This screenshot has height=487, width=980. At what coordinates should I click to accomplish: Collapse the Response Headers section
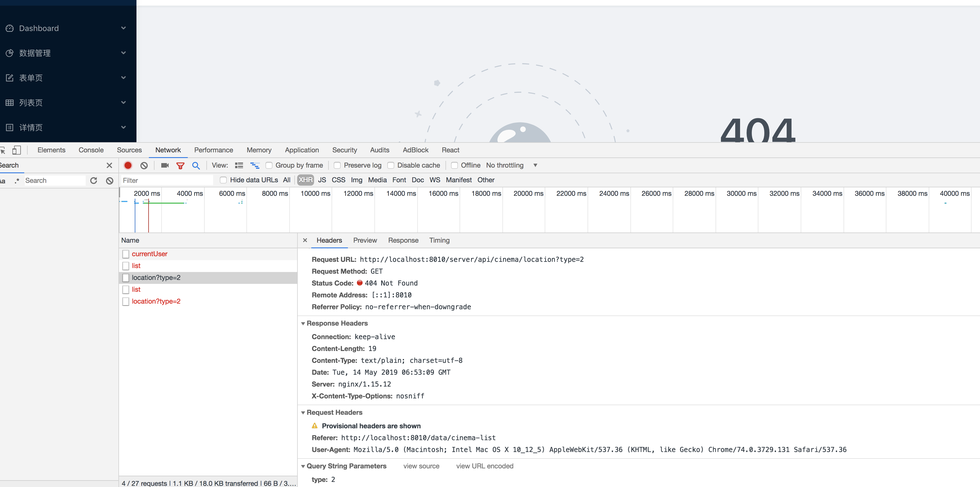[303, 323]
